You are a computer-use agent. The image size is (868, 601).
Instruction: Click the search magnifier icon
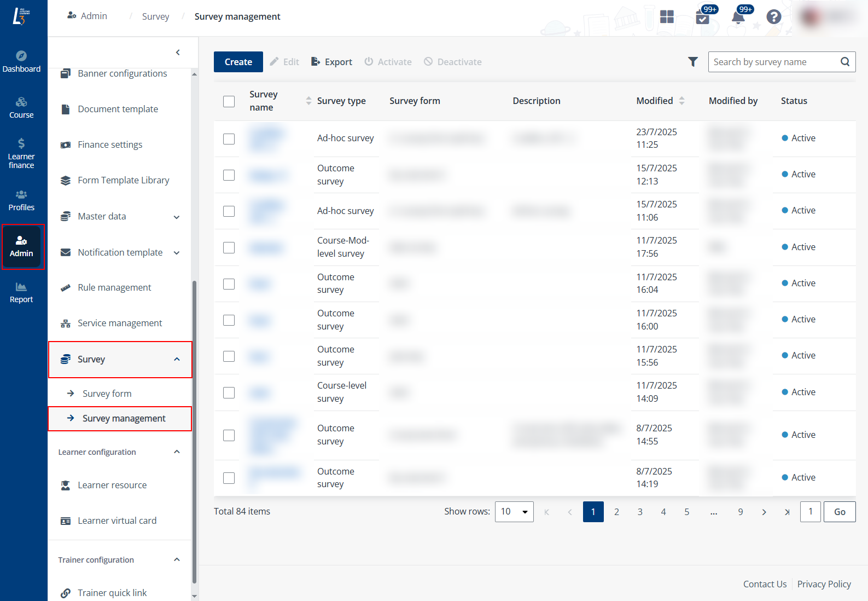coord(844,62)
